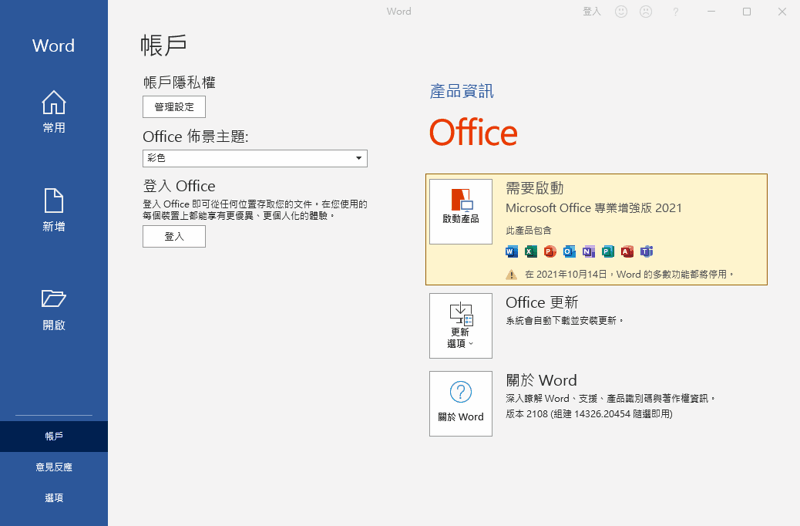The height and width of the screenshot is (526, 800).
Task: Click the 啟動產品 activate product button
Action: tap(461, 212)
